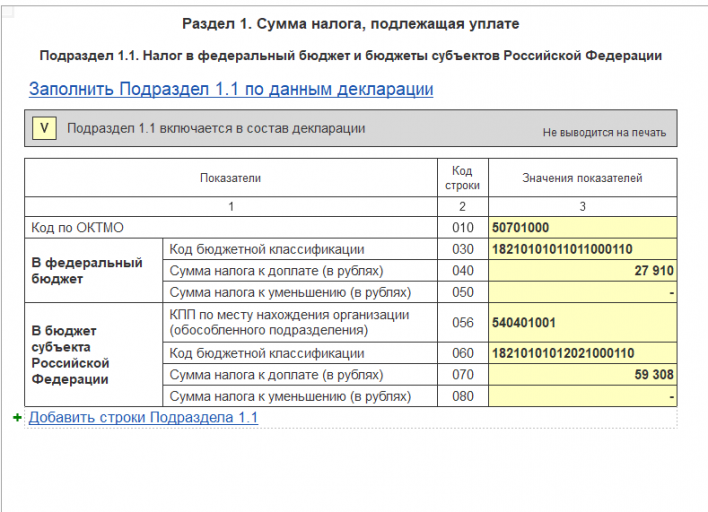Click the Раздел 1 section title
Viewport: 708px width, 512px height.
click(x=351, y=23)
